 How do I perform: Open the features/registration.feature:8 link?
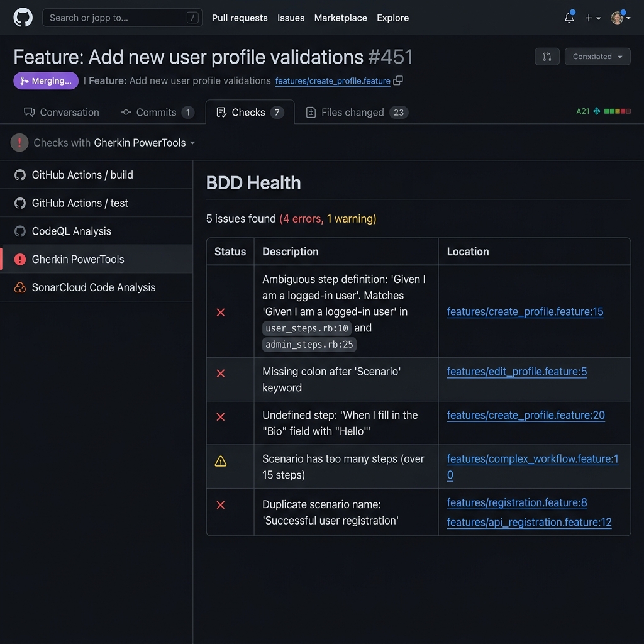click(517, 502)
